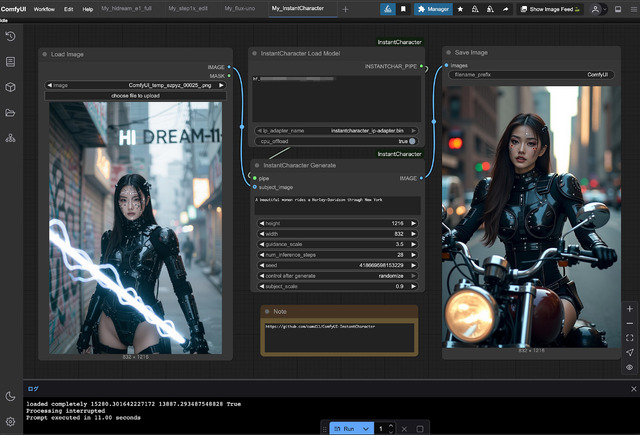Decrease width value with left arrow

tap(262, 234)
